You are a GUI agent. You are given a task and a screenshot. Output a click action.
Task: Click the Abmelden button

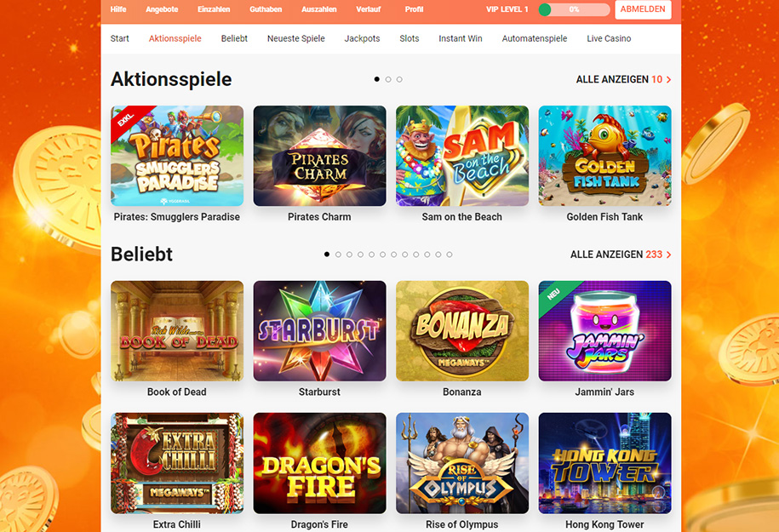pos(643,9)
